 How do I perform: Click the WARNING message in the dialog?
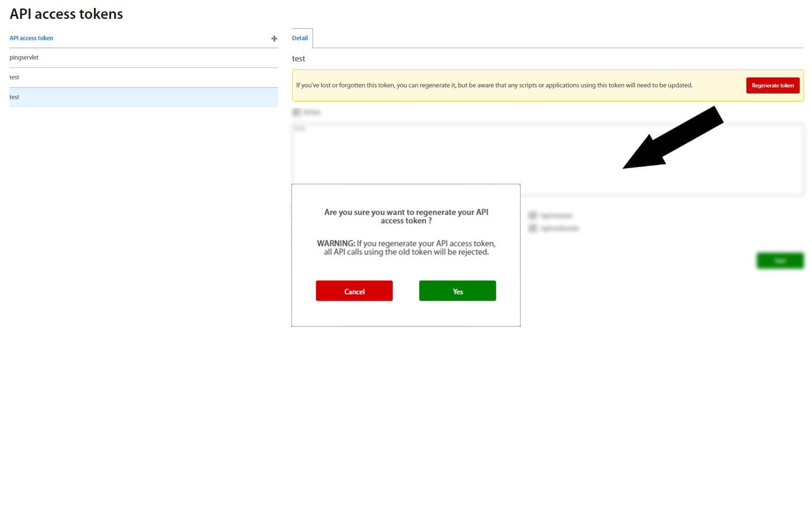406,248
